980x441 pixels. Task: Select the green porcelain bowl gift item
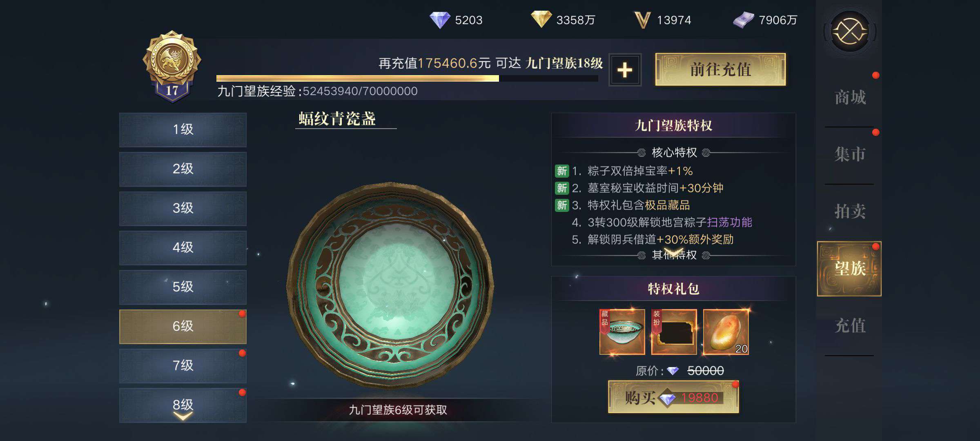(x=622, y=332)
